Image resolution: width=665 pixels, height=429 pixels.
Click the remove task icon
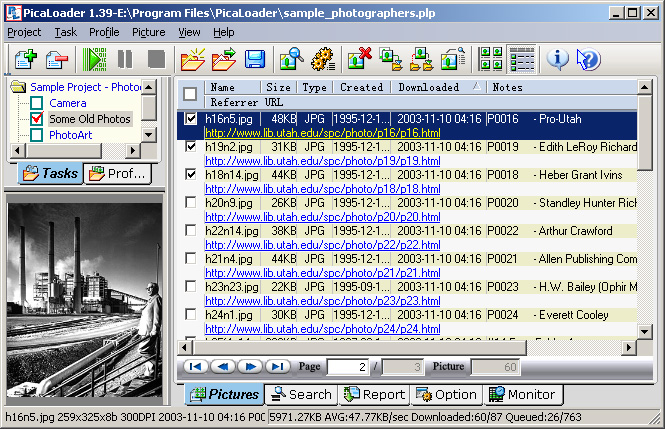[x=57, y=59]
